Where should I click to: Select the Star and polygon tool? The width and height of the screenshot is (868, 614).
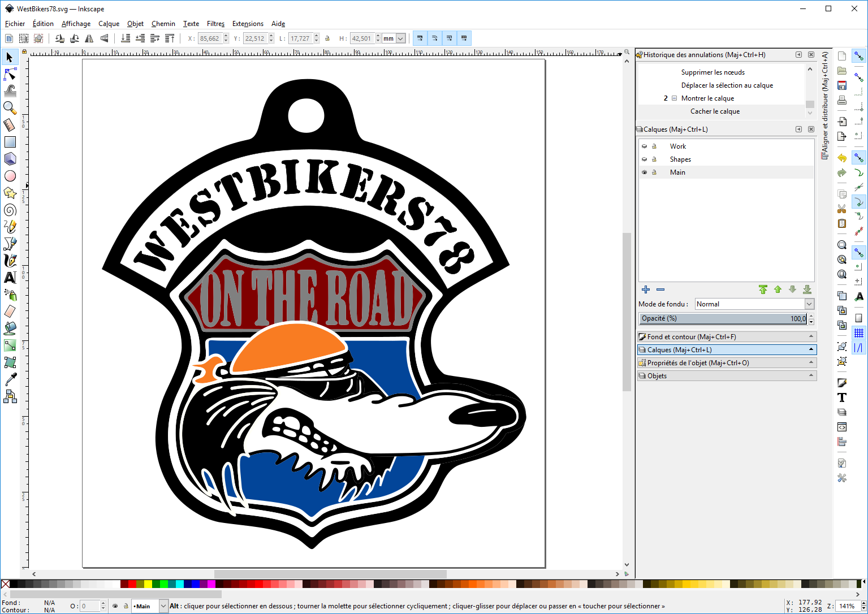pos(10,193)
